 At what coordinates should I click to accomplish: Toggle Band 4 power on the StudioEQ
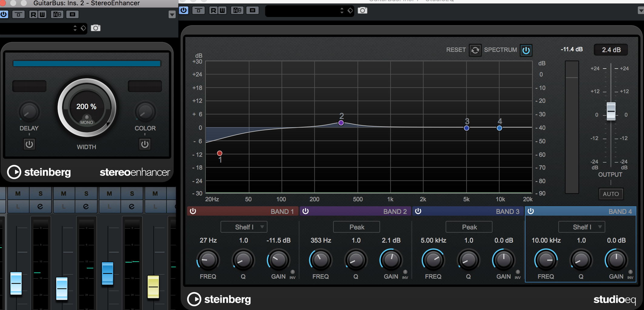[x=531, y=211]
